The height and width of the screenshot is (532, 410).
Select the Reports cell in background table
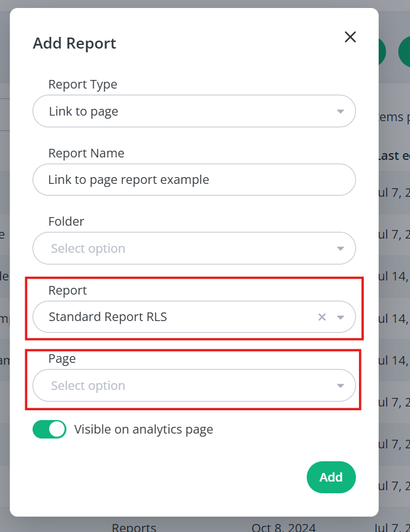134,527
